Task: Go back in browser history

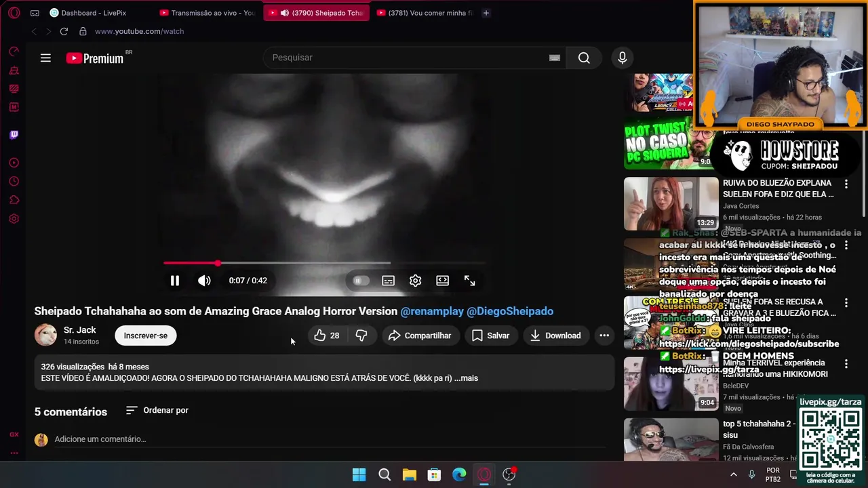Action: click(x=34, y=31)
